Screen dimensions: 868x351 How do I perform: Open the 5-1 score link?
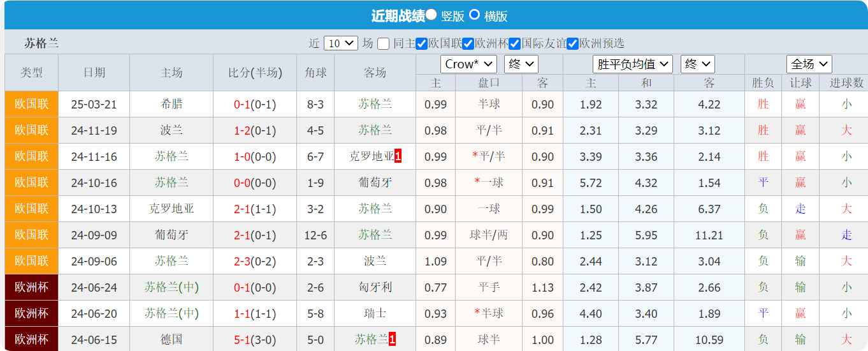tap(242, 340)
